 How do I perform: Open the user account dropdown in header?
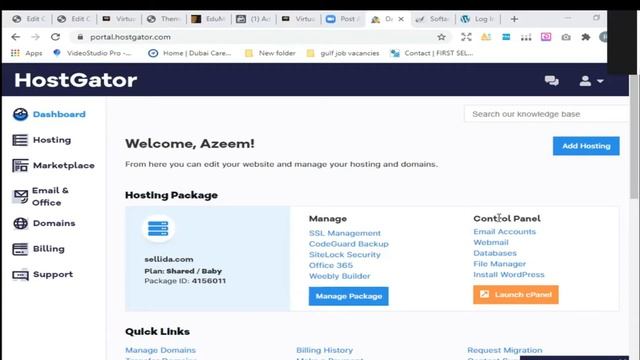[x=591, y=81]
